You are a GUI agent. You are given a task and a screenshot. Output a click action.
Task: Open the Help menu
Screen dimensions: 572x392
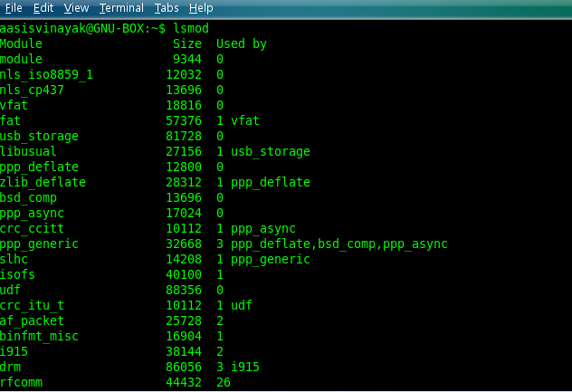click(201, 8)
